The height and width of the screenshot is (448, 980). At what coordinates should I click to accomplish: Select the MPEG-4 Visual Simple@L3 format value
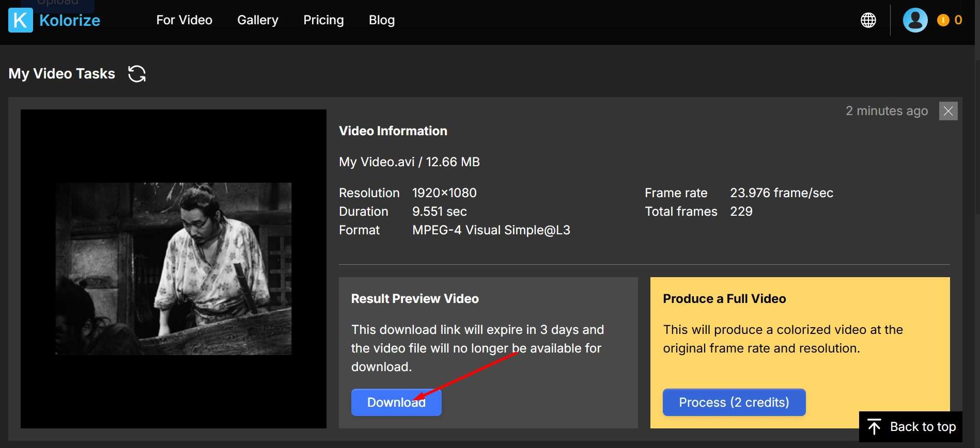click(x=491, y=230)
